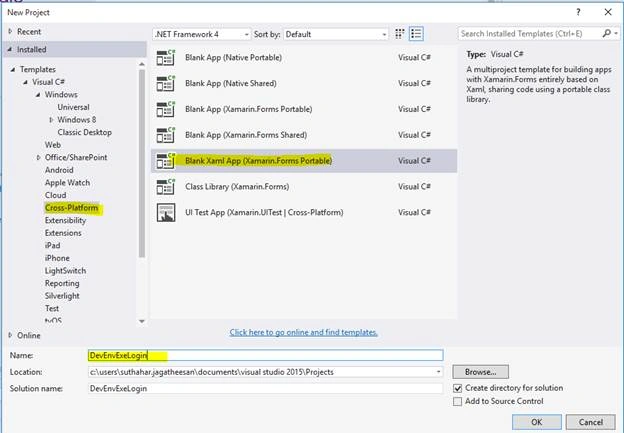This screenshot has width=624, height=433.
Task: Select the LightSwitch category
Action: point(65,271)
